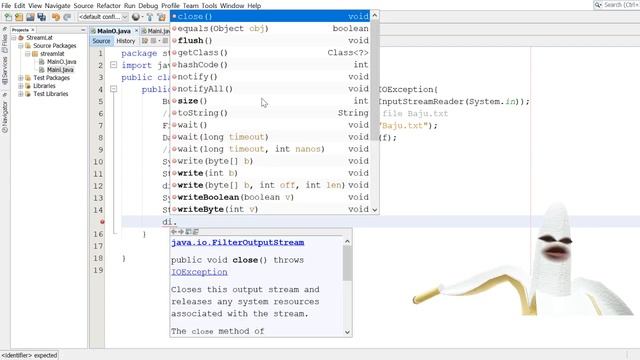The height and width of the screenshot is (360, 640).
Task: Expand the Libraries node
Action: pyautogui.click(x=20, y=86)
